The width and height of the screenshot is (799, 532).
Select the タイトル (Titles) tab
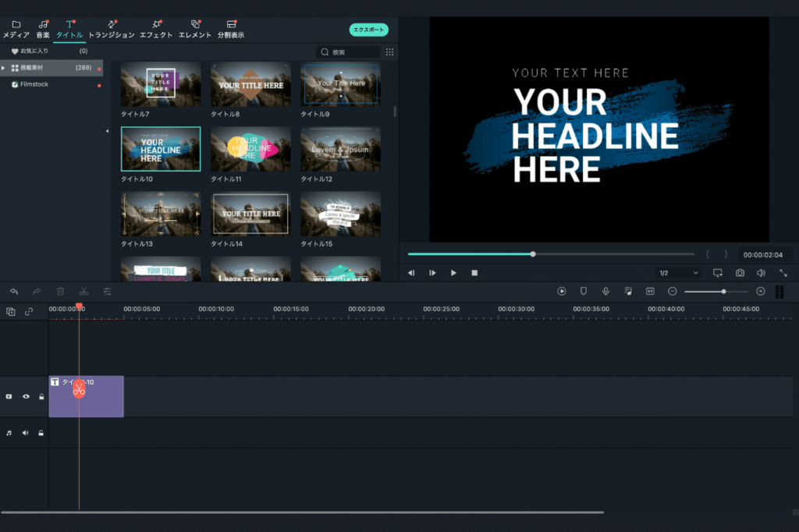[69, 29]
